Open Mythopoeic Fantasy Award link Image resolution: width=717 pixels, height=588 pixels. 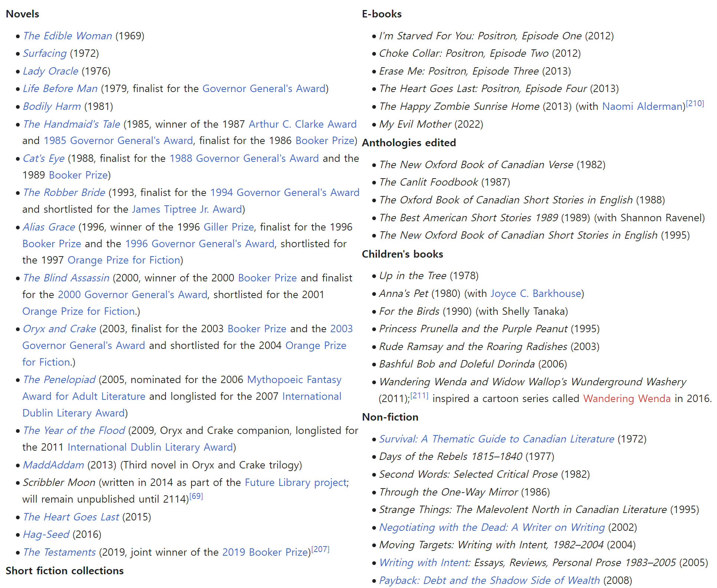point(294,379)
